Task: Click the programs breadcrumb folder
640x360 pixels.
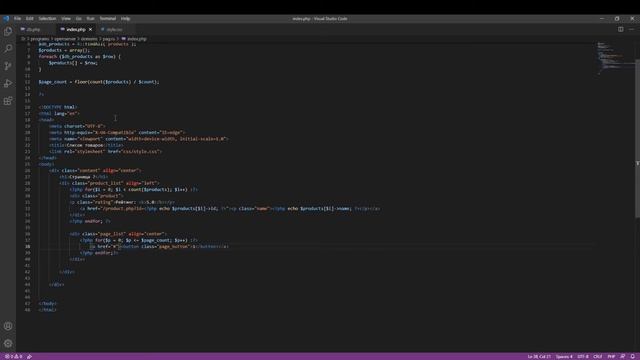Action: coord(40,39)
